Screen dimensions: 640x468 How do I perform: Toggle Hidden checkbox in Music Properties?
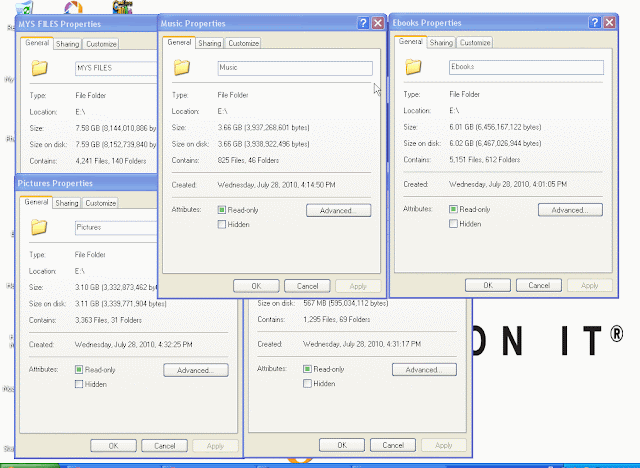222,224
